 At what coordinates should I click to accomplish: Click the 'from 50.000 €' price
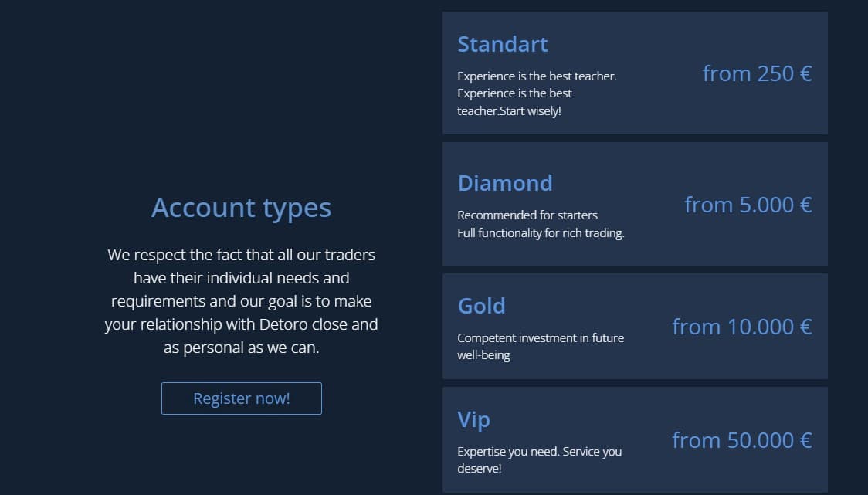pos(742,440)
